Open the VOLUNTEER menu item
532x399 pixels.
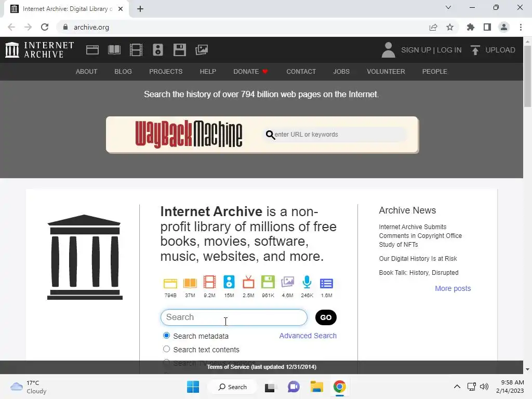pos(386,72)
